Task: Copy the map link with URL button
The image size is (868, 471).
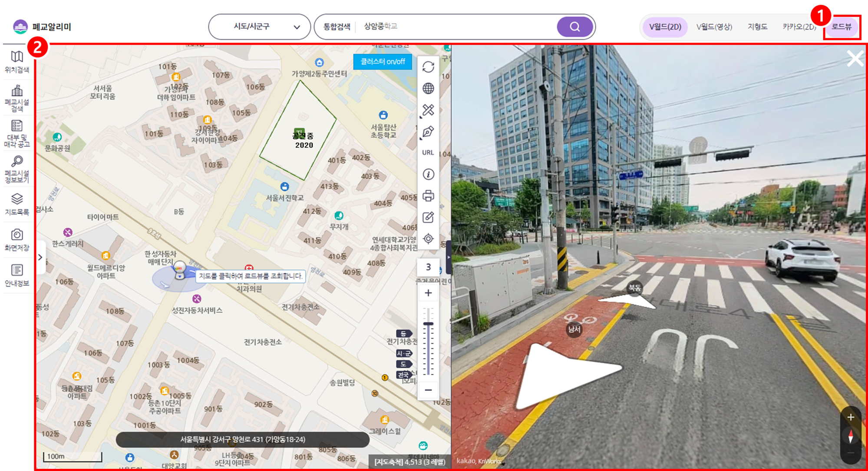Action: [428, 153]
